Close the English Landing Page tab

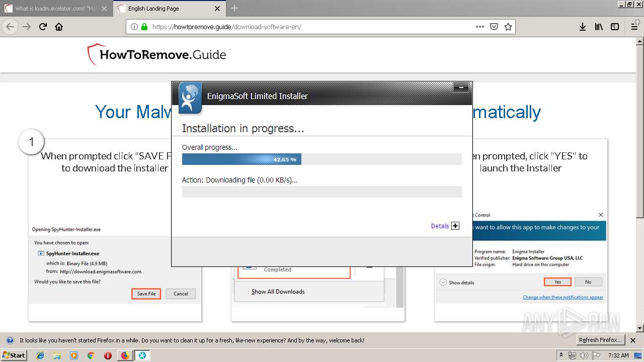click(x=217, y=9)
